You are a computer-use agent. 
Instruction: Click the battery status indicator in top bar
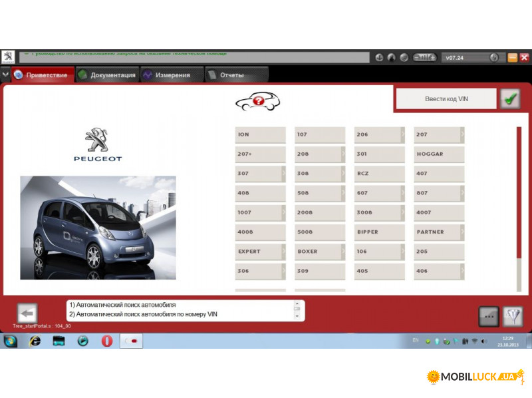pos(424,58)
